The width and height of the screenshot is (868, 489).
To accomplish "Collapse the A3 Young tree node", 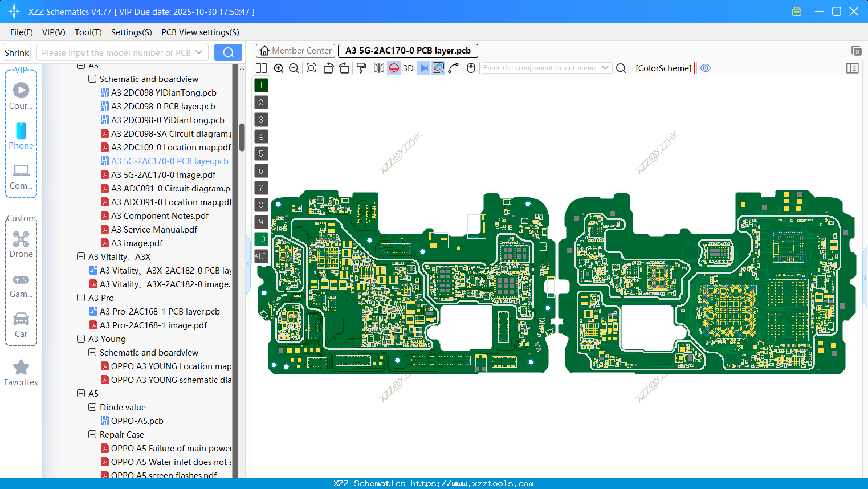I will (80, 339).
